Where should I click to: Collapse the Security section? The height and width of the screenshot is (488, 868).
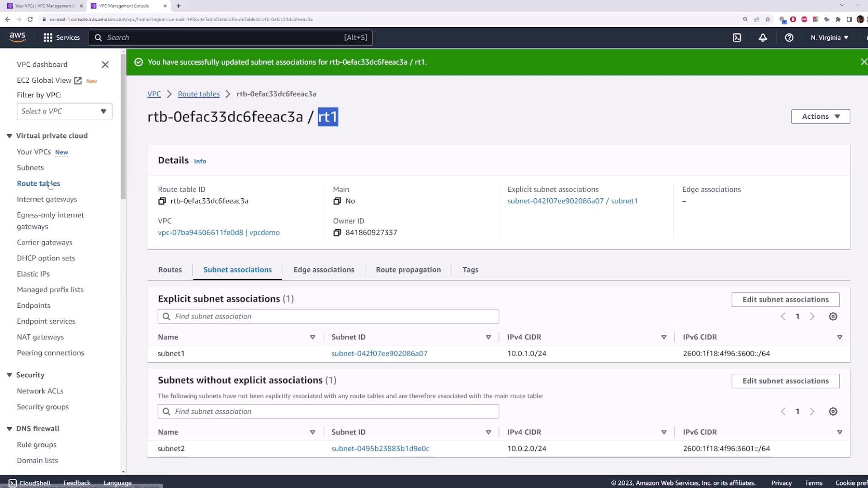(x=9, y=375)
